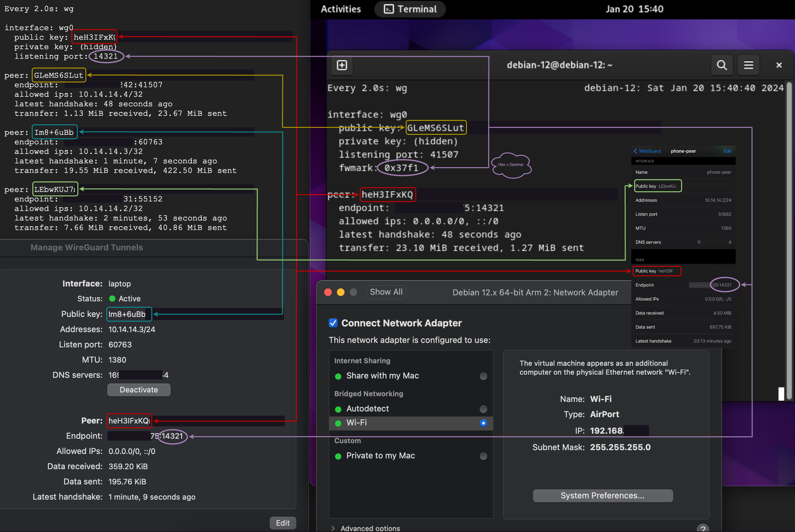
Task: Uncheck Connect Network Adapter checkbox
Action: pyautogui.click(x=333, y=323)
